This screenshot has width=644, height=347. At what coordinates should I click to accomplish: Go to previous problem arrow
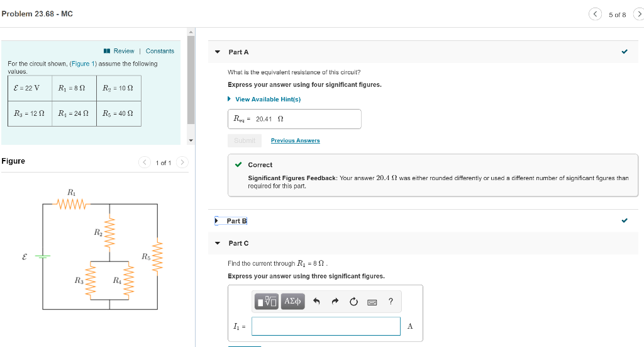pyautogui.click(x=595, y=14)
